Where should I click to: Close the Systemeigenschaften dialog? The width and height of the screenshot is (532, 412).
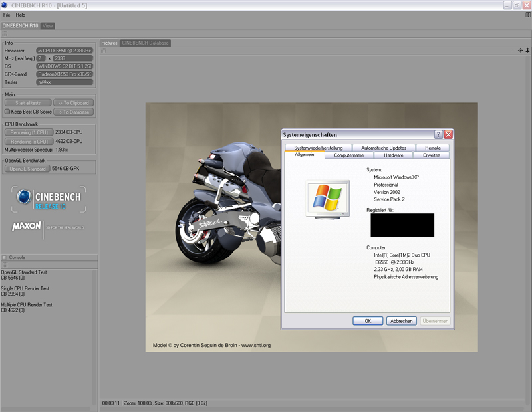448,134
